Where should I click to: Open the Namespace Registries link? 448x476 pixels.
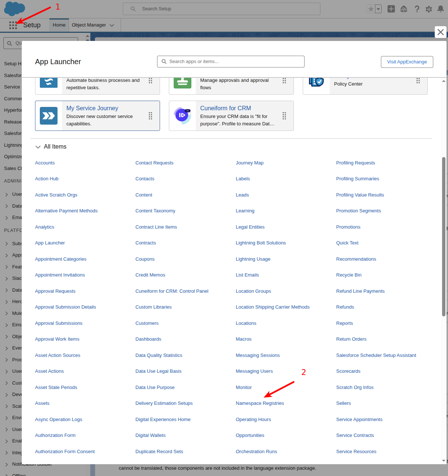pos(260,403)
